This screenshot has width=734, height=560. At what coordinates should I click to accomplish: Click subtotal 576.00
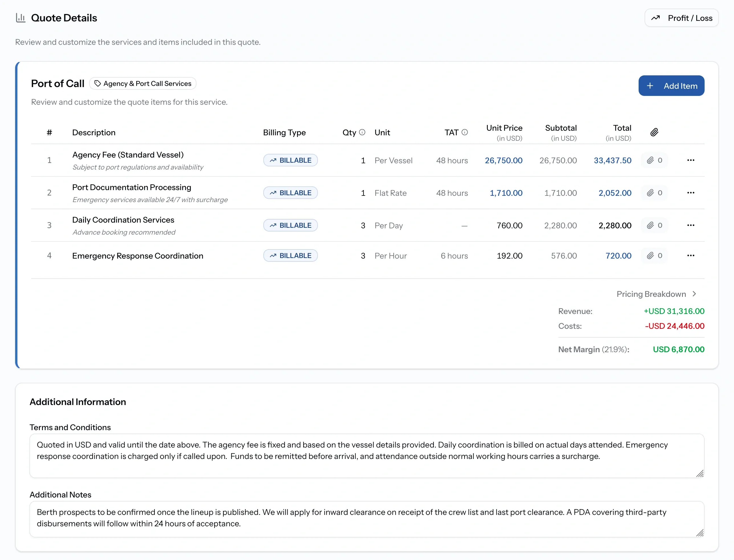pyautogui.click(x=563, y=256)
